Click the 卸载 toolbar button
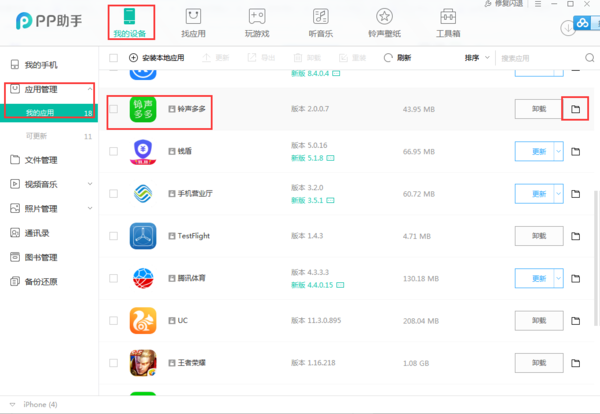 (307, 58)
